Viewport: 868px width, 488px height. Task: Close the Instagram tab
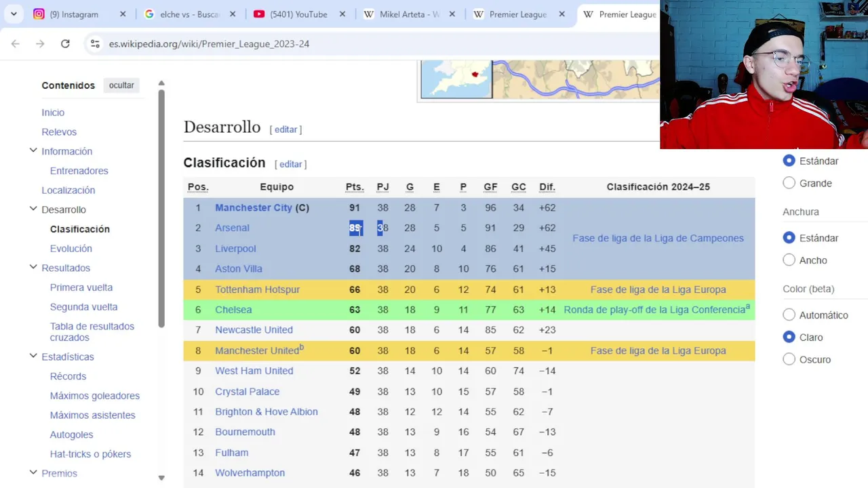123,14
